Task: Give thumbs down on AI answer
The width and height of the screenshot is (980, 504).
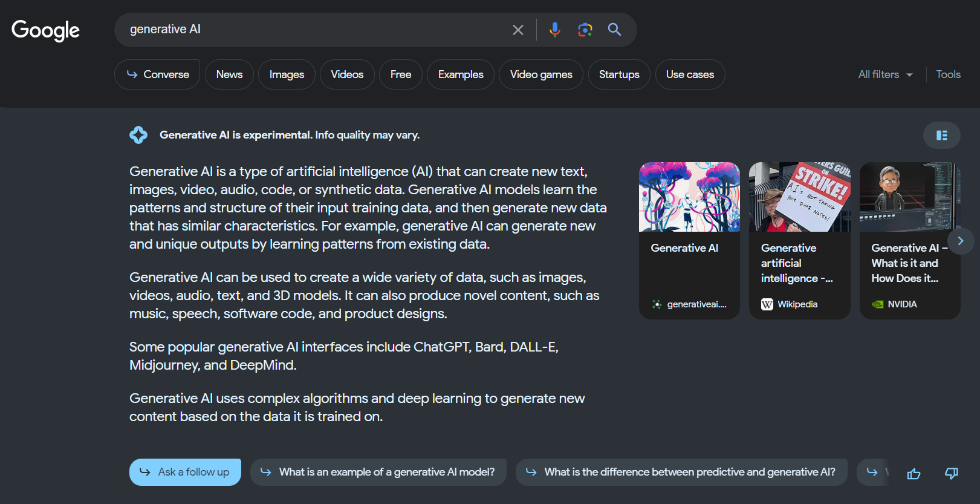Action: pyautogui.click(x=951, y=473)
